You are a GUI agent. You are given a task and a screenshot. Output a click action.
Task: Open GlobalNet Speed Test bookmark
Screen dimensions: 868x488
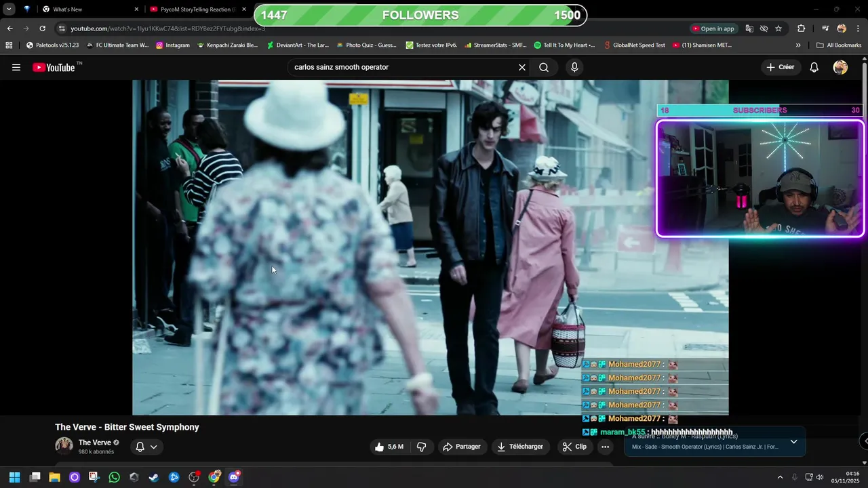pos(634,45)
